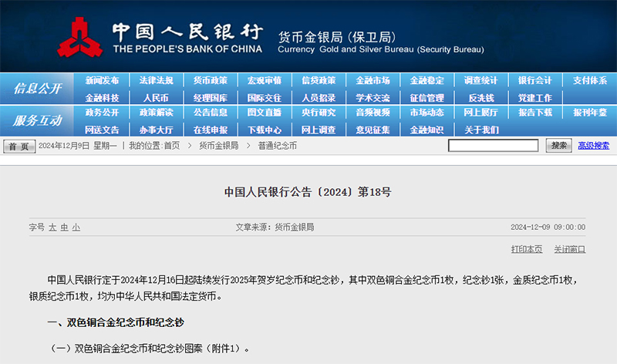The height and width of the screenshot is (364, 617).
Task: Set font size to 大
Action: point(52,228)
